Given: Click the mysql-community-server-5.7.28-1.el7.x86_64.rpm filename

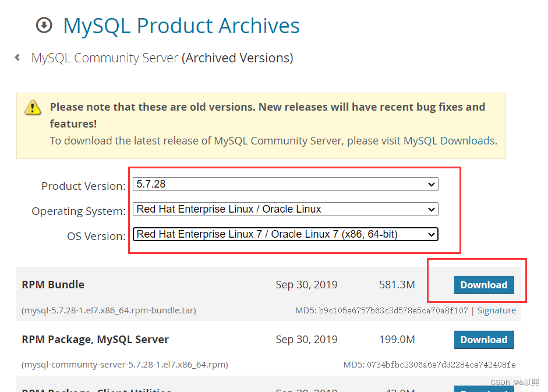Looking at the screenshot, I should (125, 365).
